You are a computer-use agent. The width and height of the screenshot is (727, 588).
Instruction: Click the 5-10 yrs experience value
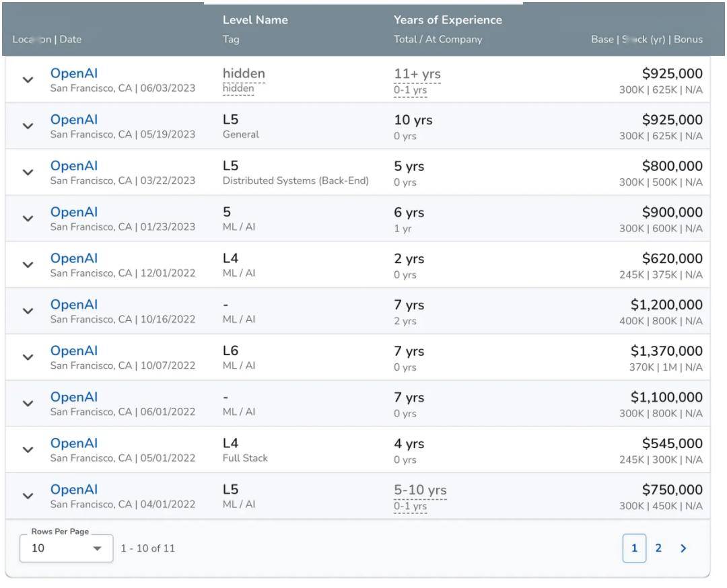coord(420,490)
